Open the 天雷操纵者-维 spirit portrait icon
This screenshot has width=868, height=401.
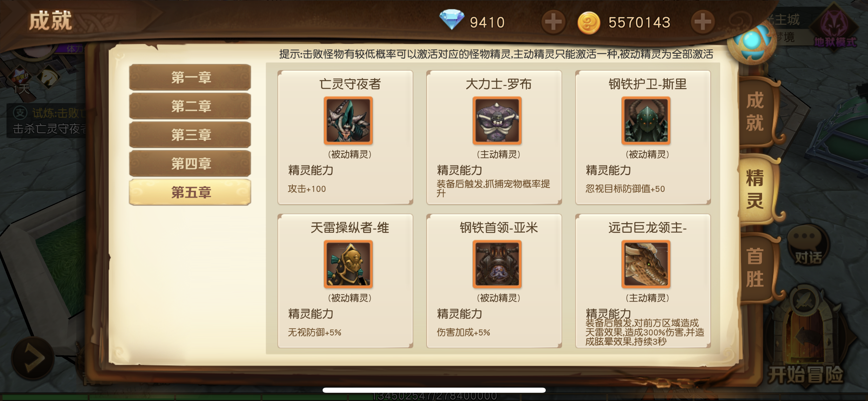pos(348,264)
